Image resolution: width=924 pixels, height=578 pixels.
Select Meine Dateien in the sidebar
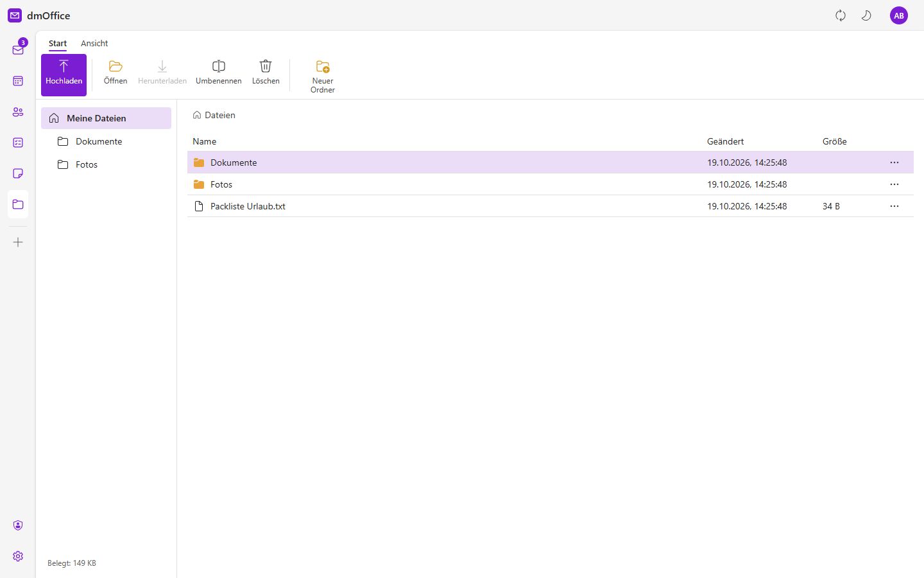coord(106,118)
